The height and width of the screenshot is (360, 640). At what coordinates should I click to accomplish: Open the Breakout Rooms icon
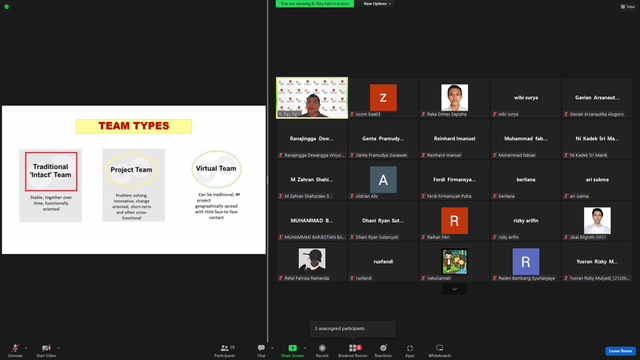(x=353, y=348)
